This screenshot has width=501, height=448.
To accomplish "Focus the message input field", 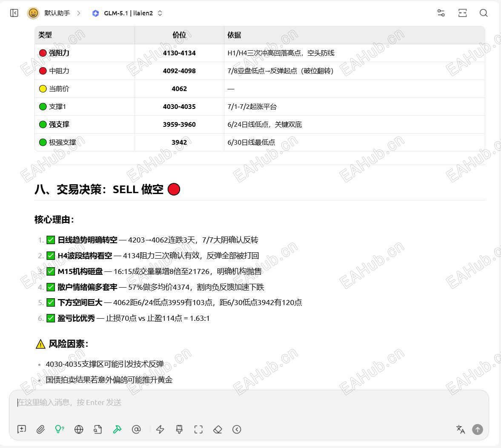I will pyautogui.click(x=249, y=402).
